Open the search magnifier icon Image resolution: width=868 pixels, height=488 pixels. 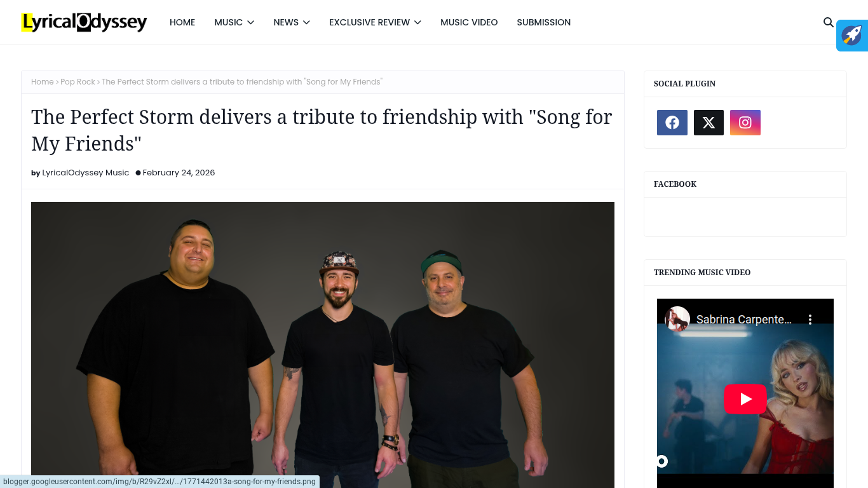coord(828,22)
